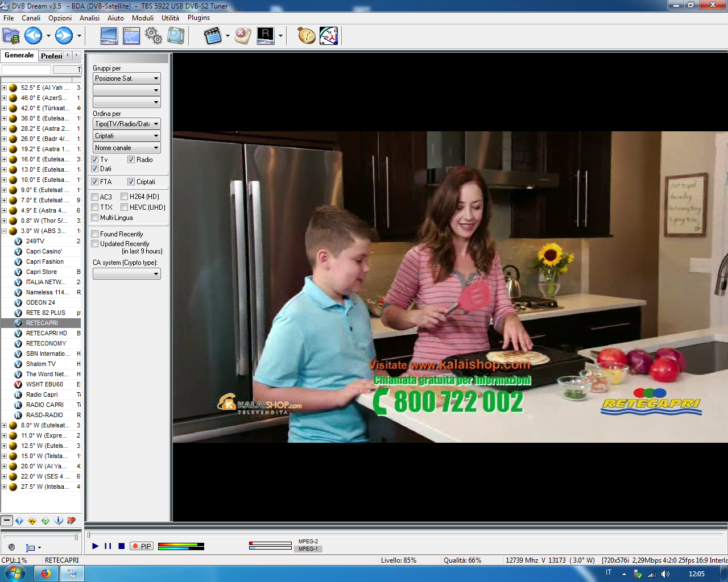728x582 pixels.
Task: Open the Plugins menu
Action: tap(199, 18)
